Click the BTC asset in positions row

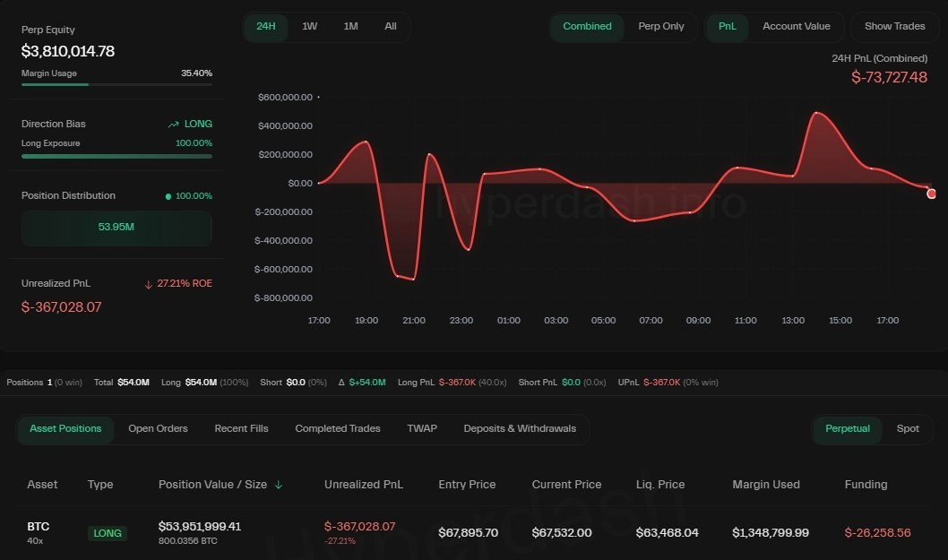point(39,526)
